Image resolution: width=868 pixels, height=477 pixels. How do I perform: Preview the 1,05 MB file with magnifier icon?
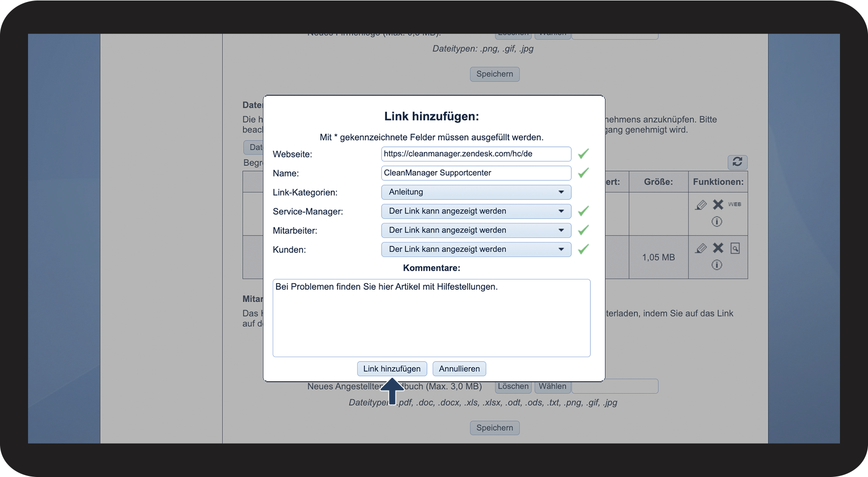click(735, 248)
